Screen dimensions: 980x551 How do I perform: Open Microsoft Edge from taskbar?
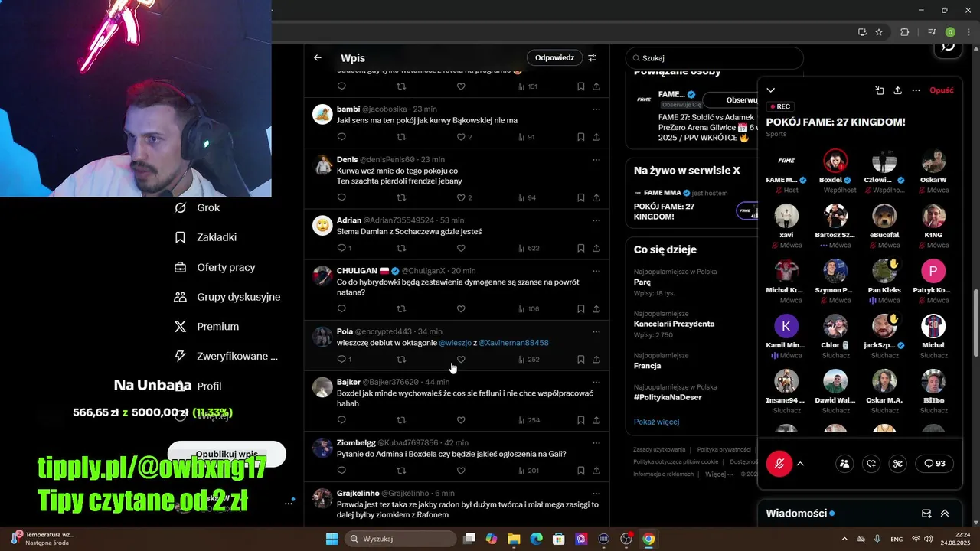pos(537,539)
